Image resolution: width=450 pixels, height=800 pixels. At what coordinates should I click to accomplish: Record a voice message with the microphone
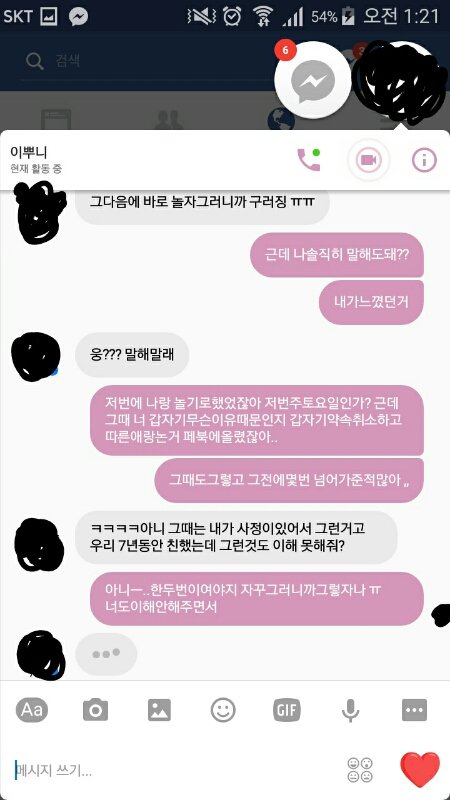click(351, 710)
